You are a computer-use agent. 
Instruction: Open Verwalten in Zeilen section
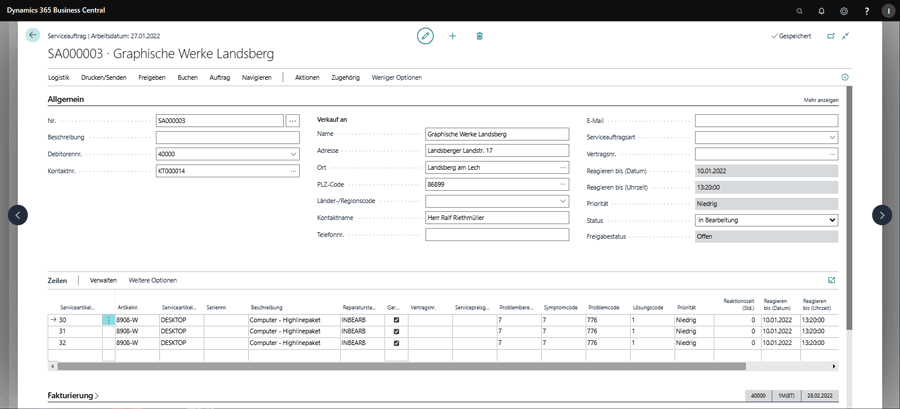103,281
